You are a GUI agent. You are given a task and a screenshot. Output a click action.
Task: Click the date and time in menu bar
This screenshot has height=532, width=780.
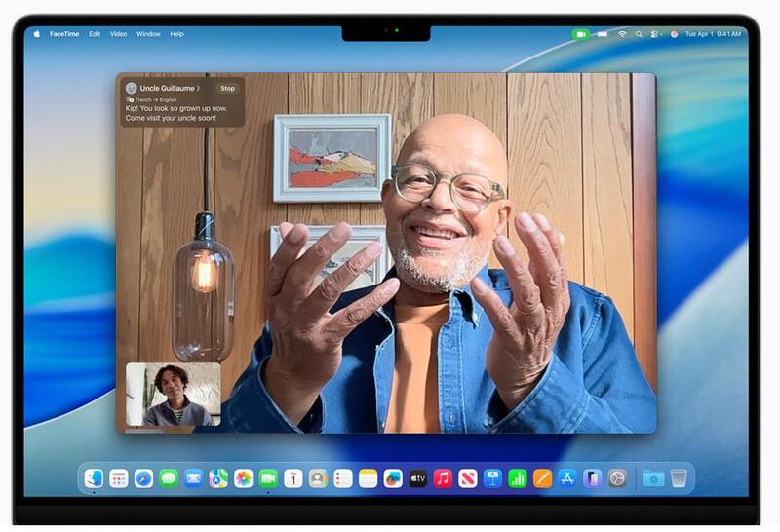click(x=713, y=34)
